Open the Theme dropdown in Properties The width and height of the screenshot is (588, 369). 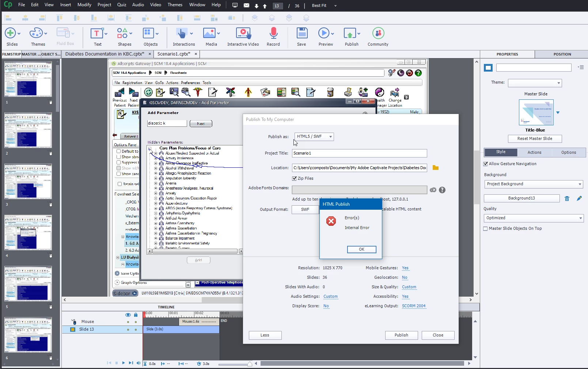(535, 83)
